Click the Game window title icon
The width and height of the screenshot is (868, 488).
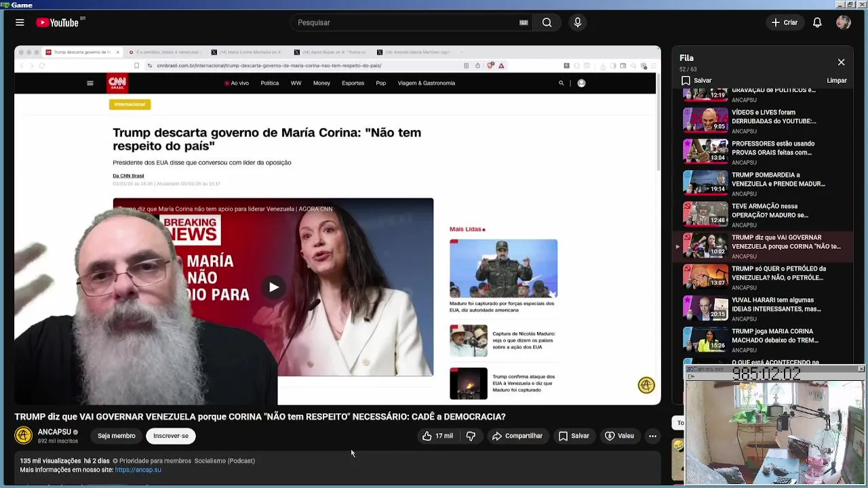coord(5,4)
